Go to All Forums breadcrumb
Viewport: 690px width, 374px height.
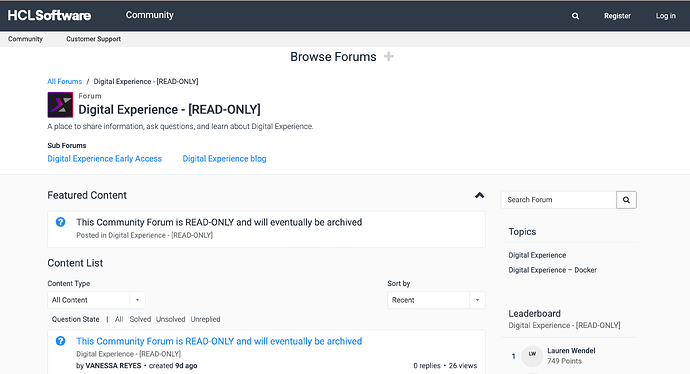coord(65,81)
